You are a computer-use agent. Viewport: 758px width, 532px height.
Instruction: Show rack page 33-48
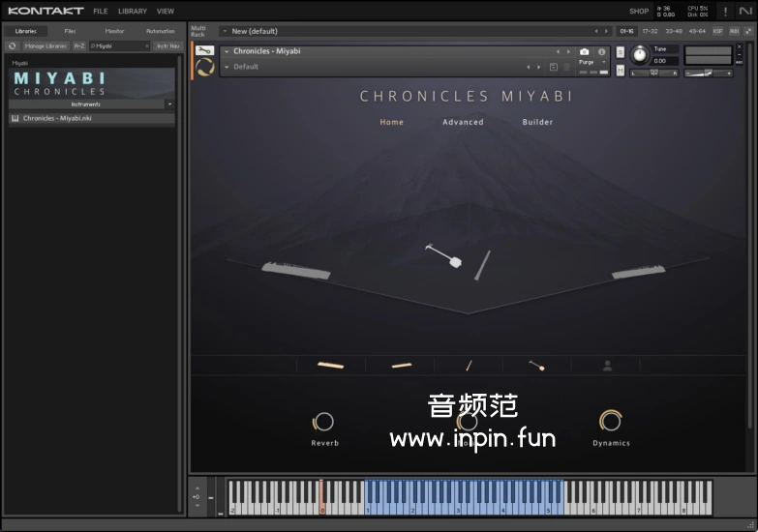pyautogui.click(x=674, y=31)
